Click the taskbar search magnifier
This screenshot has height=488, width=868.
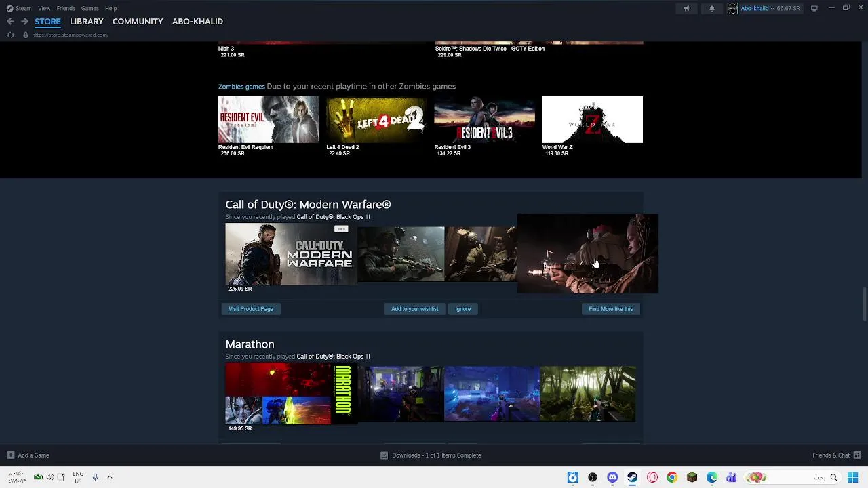833,477
